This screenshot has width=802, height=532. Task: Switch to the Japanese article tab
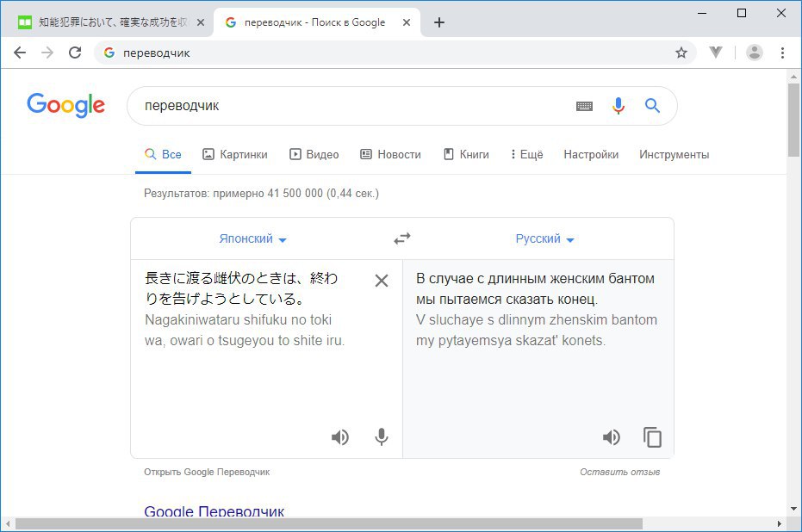click(x=107, y=22)
